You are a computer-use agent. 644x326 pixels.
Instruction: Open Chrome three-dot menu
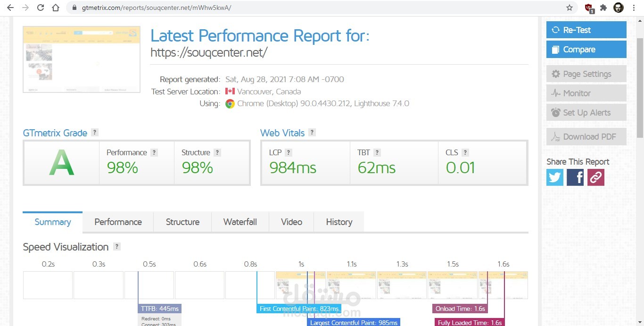(634, 8)
